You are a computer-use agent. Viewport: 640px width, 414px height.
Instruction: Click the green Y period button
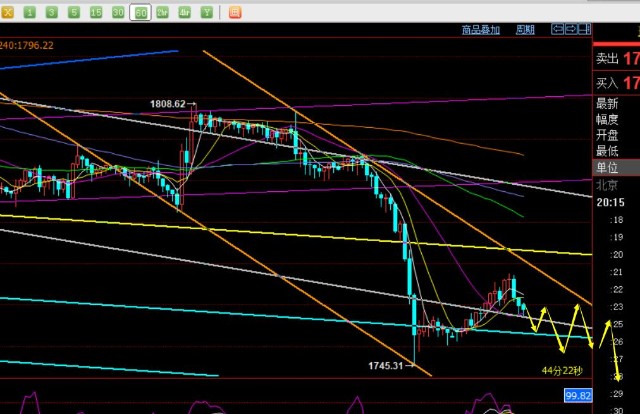tap(206, 13)
